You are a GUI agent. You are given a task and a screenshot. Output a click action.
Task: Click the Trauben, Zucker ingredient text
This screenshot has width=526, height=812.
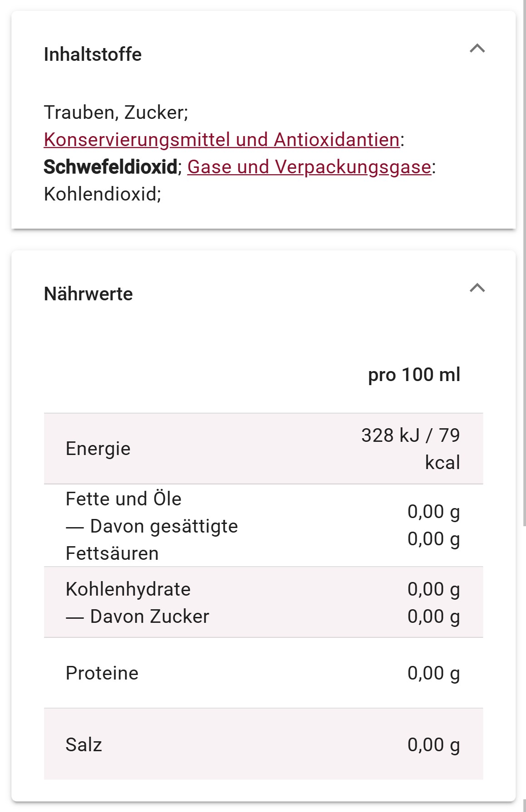[116, 113]
